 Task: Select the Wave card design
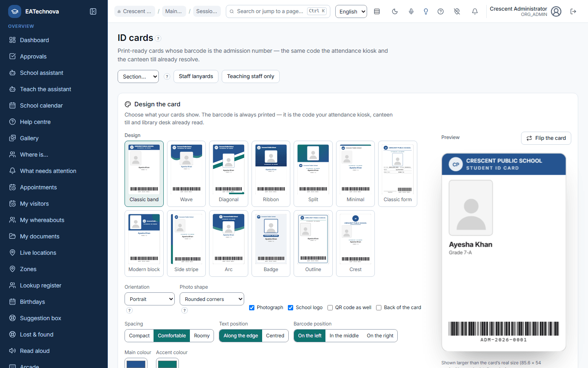tap(187, 174)
